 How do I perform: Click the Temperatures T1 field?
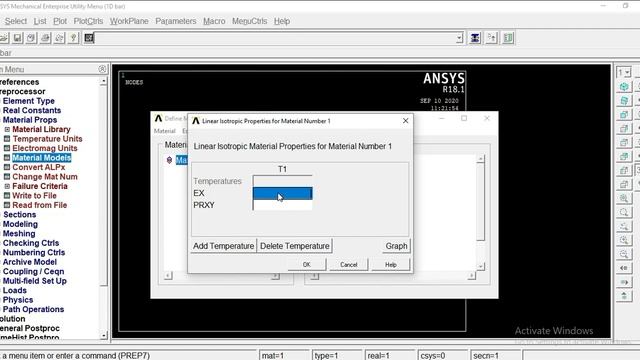pos(282,181)
